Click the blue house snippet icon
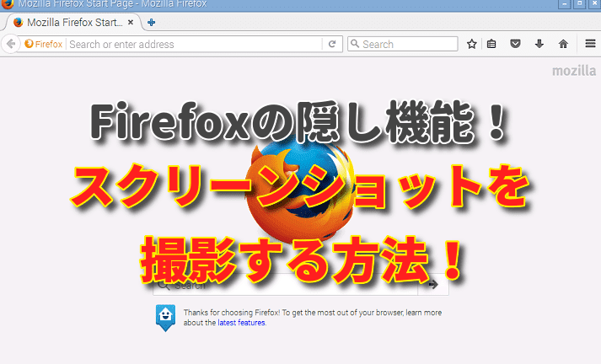Image resolution: width=601 pixels, height=364 pixels. (165, 318)
